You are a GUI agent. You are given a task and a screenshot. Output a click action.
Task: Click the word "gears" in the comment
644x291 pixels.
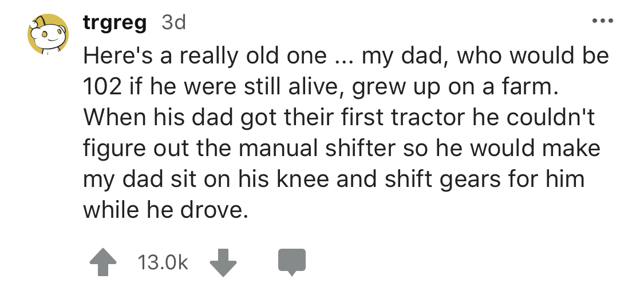click(472, 180)
